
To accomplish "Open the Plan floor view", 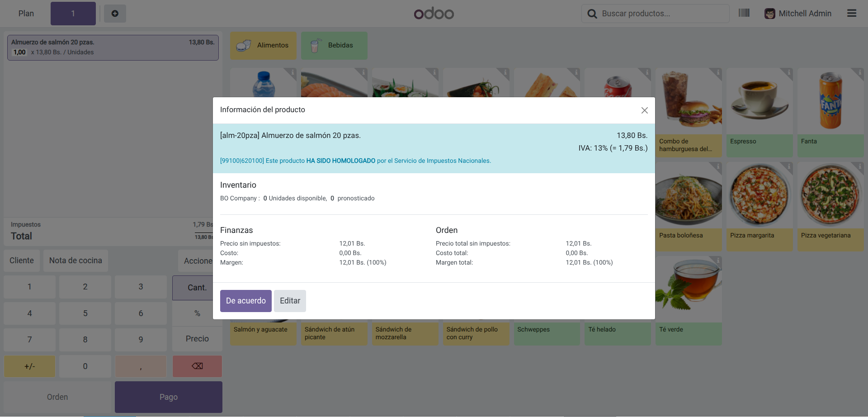I will coord(26,14).
